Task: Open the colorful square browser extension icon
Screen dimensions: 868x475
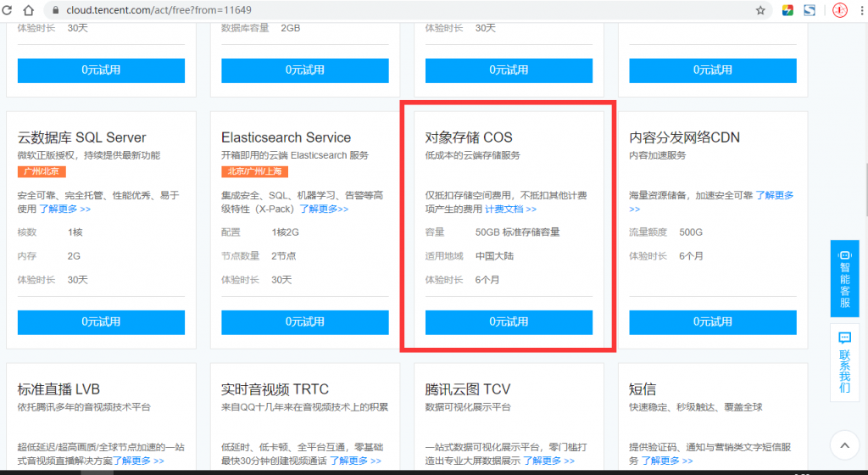Action: point(787,10)
